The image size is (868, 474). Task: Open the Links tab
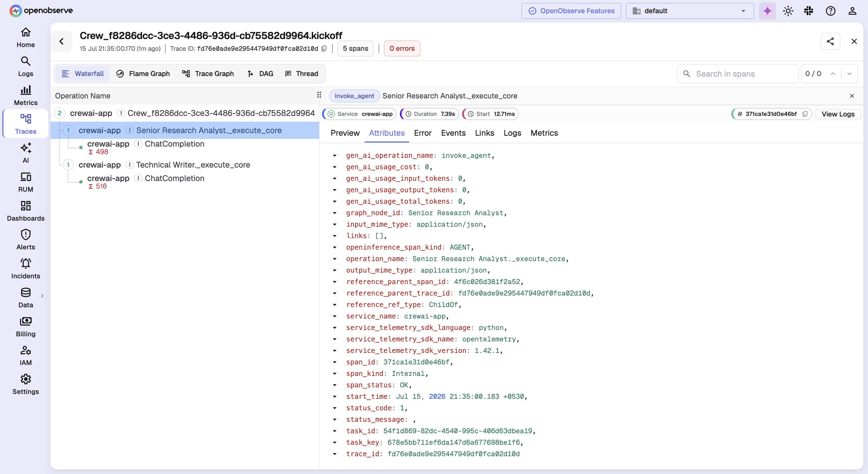point(484,133)
